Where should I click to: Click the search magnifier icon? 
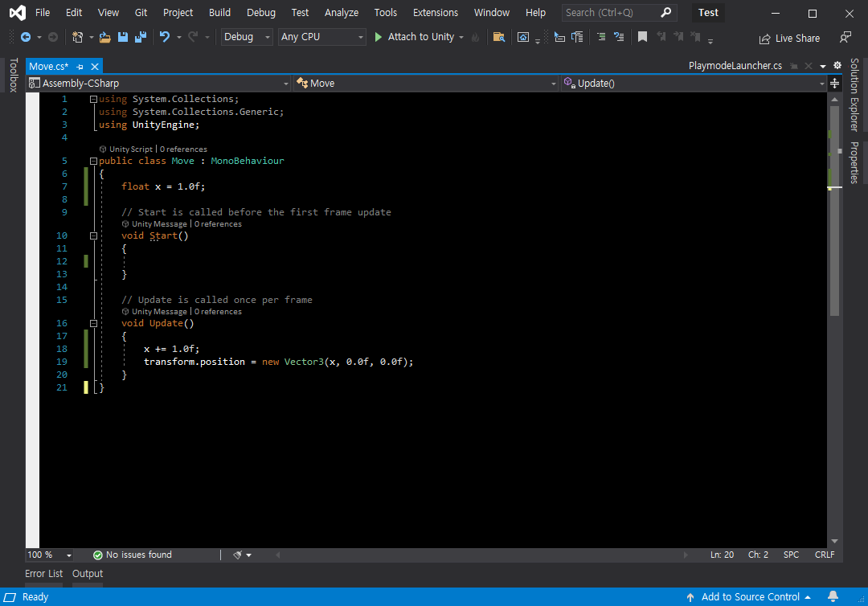coord(666,12)
